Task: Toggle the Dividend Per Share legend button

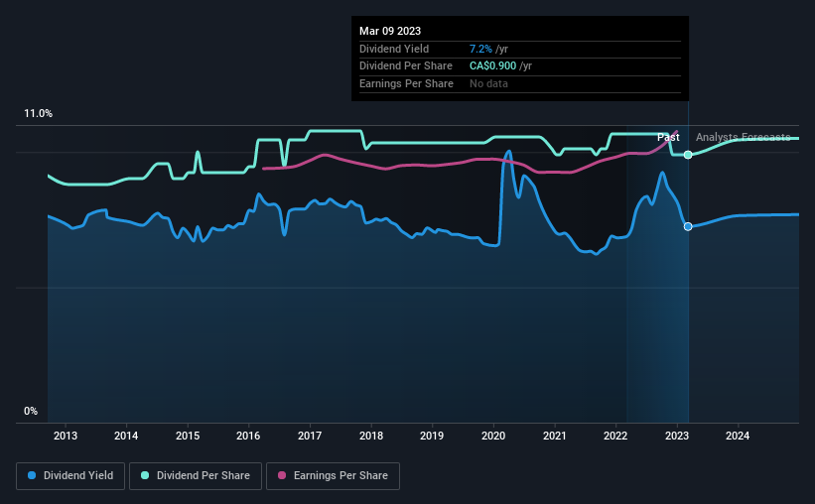Action: click(196, 476)
